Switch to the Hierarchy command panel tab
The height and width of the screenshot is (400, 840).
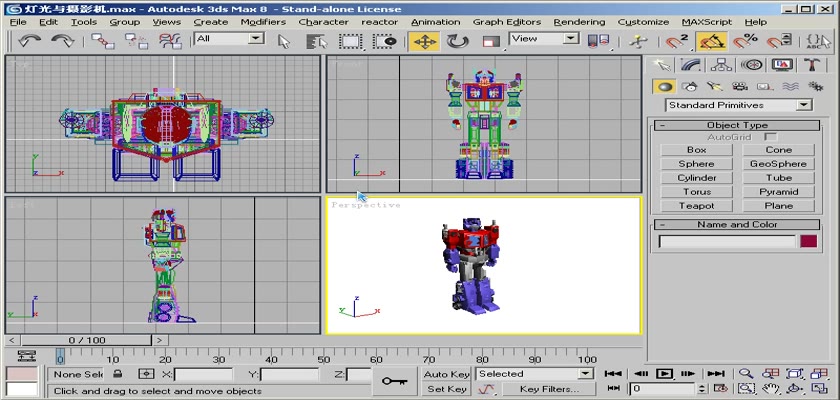point(721,65)
